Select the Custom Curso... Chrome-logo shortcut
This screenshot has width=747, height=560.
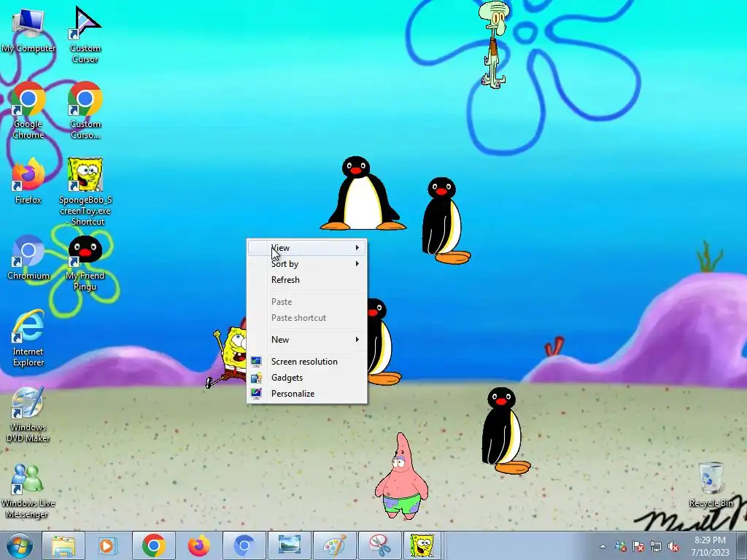pyautogui.click(x=85, y=111)
